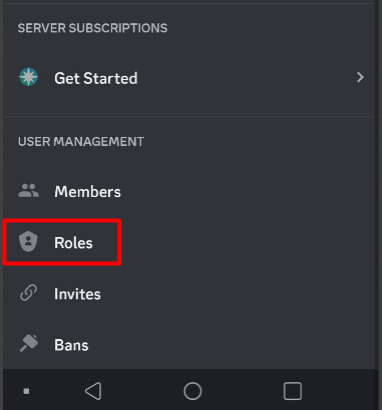Click the Server Subscriptions section header
This screenshot has width=382, height=410.
coord(93,28)
